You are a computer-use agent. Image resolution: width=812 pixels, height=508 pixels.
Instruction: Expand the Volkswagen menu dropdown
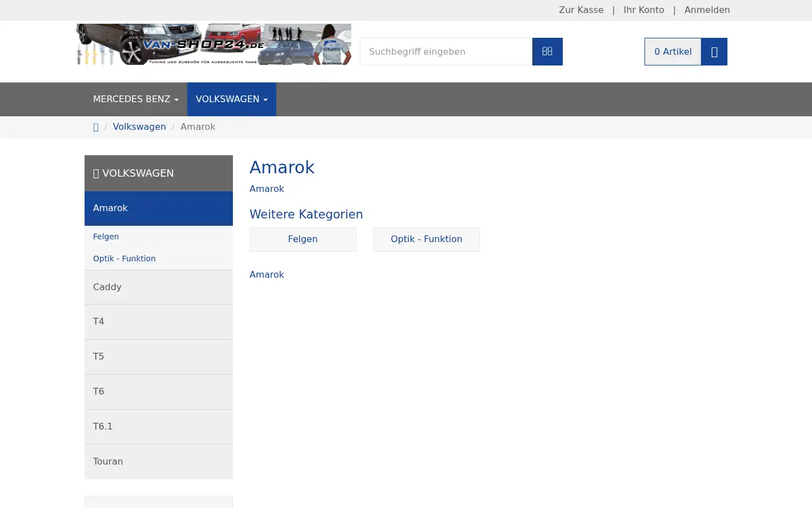tap(232, 99)
